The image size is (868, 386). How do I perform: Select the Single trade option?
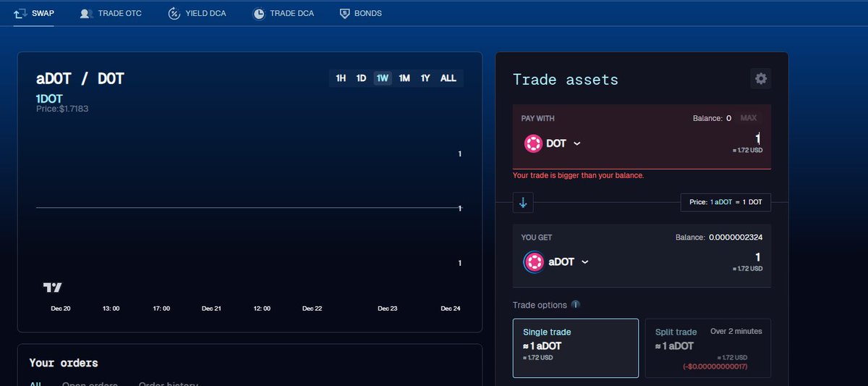pyautogui.click(x=576, y=348)
